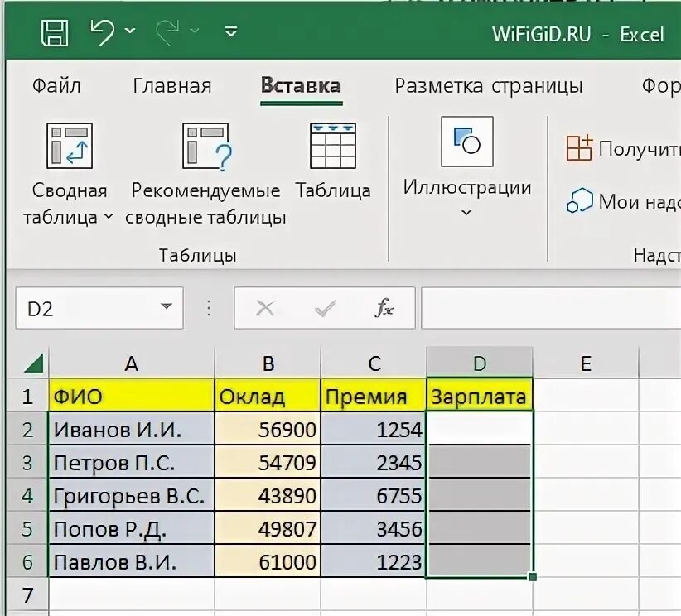
Task: Switch to Разметка страницы tab
Action: pos(489,85)
